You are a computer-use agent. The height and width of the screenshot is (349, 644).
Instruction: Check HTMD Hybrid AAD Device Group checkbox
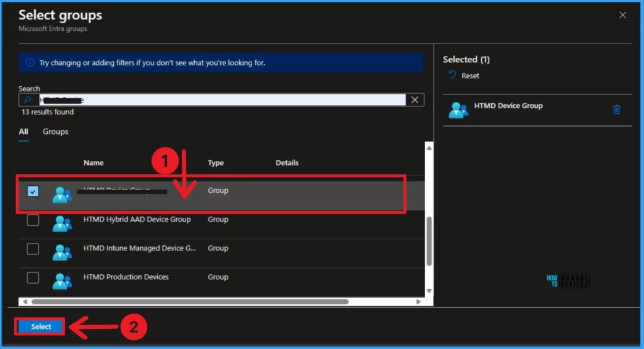click(33, 220)
